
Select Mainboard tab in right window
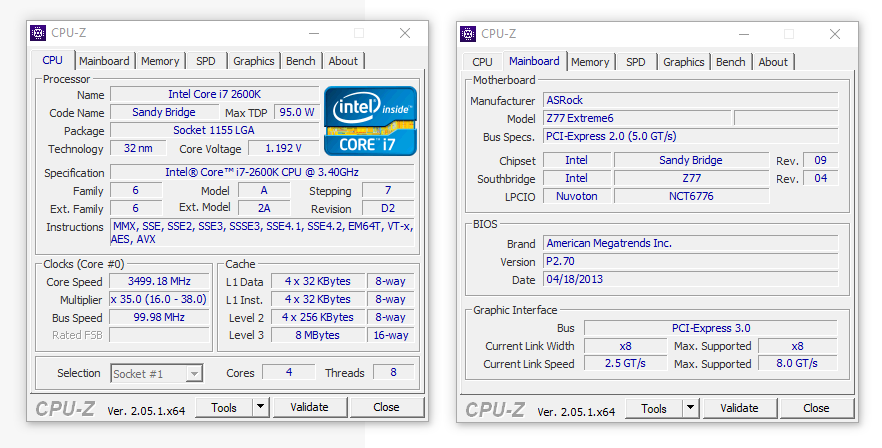pos(534,61)
